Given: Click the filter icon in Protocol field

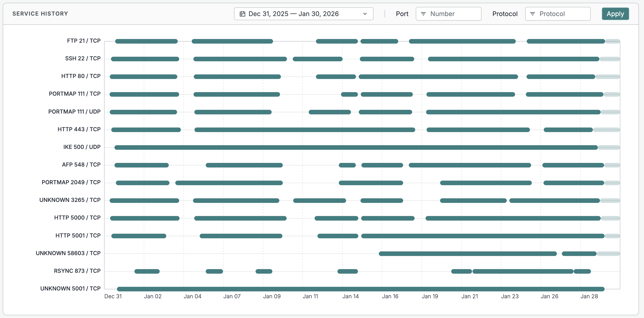Looking at the screenshot, I should tap(533, 14).
